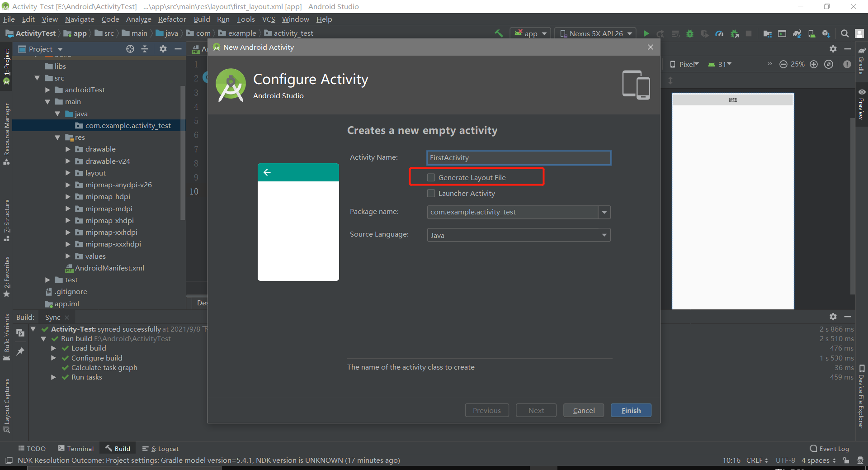Open Event Log

[829, 448]
